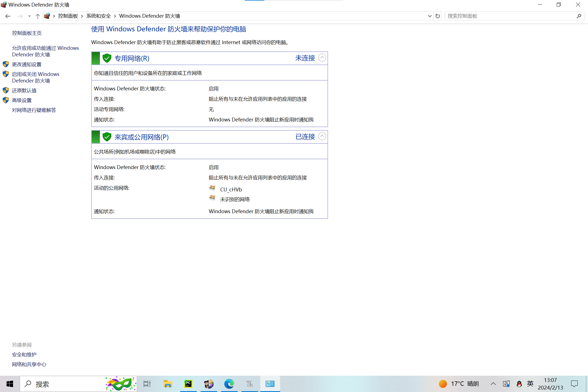Image resolution: width=588 pixels, height=392 pixels.
Task: Expand the recent locations dropdown arrow
Action: pyautogui.click(x=29, y=16)
